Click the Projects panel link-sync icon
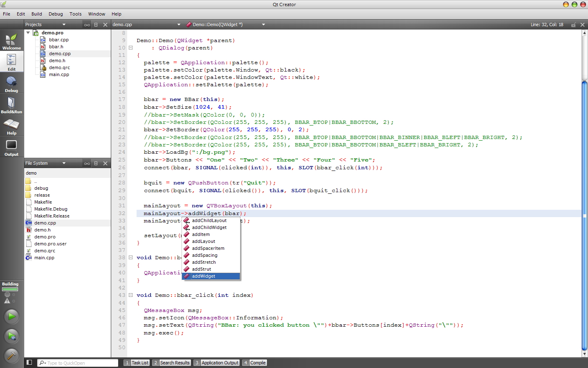 87,25
